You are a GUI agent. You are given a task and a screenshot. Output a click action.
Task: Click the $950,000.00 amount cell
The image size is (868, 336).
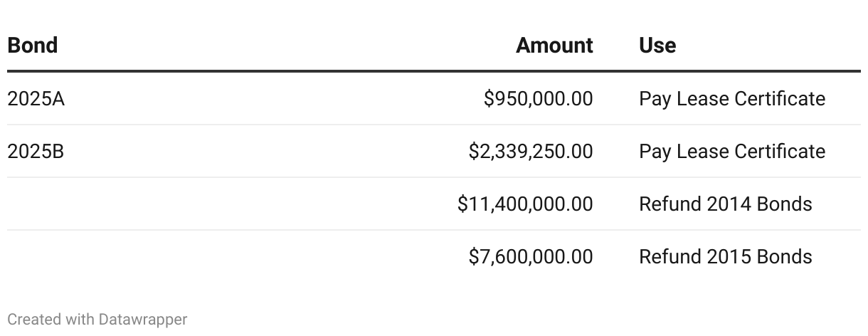tap(538, 99)
